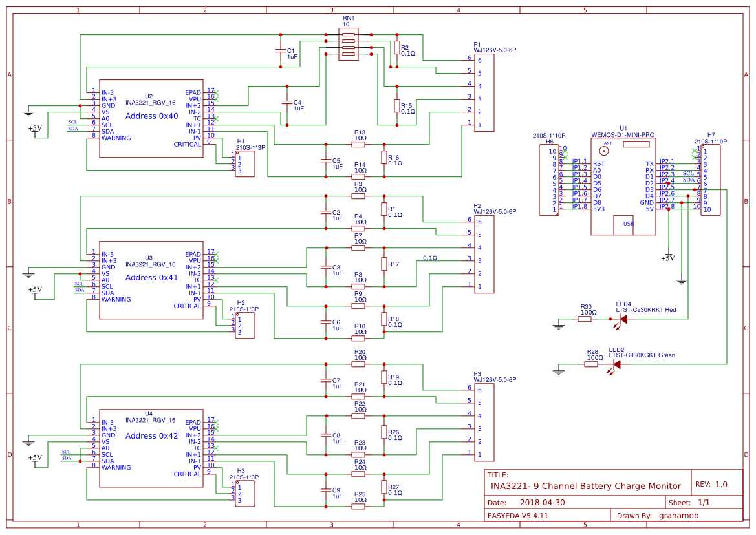This screenshot has height=535, width=756.
Task: Select resistor R14 symbol
Action: click(x=358, y=177)
